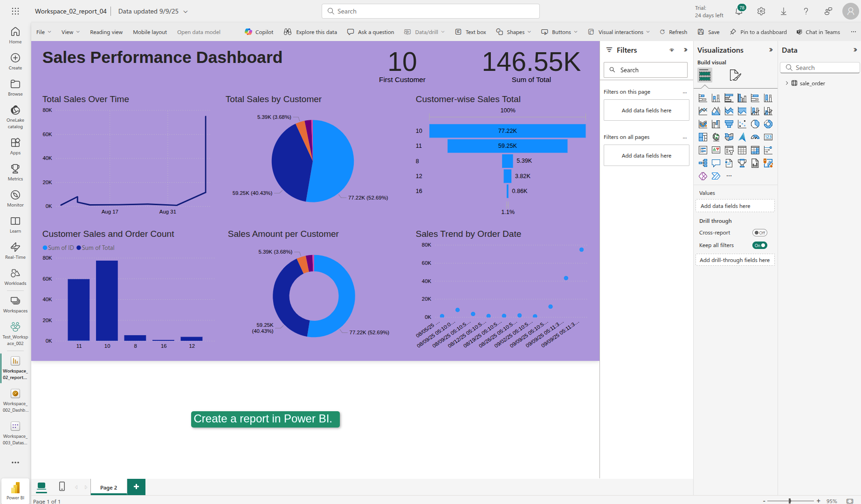Expand the sale_order table in Data pane
This screenshot has height=504, width=861.
point(787,83)
